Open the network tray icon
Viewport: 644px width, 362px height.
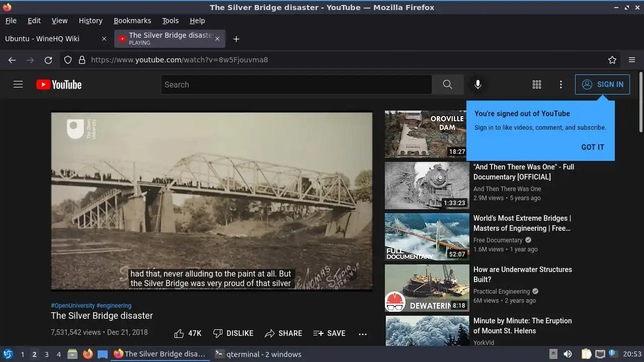(x=600, y=354)
